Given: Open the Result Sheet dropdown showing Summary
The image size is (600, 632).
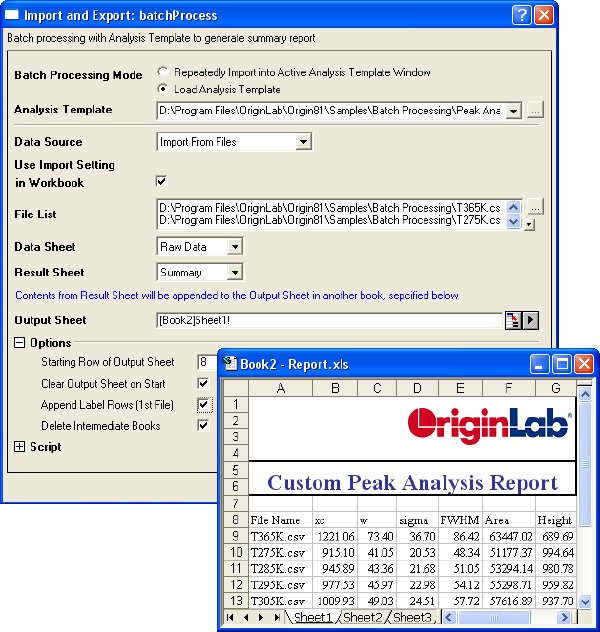Looking at the screenshot, I should 235,272.
